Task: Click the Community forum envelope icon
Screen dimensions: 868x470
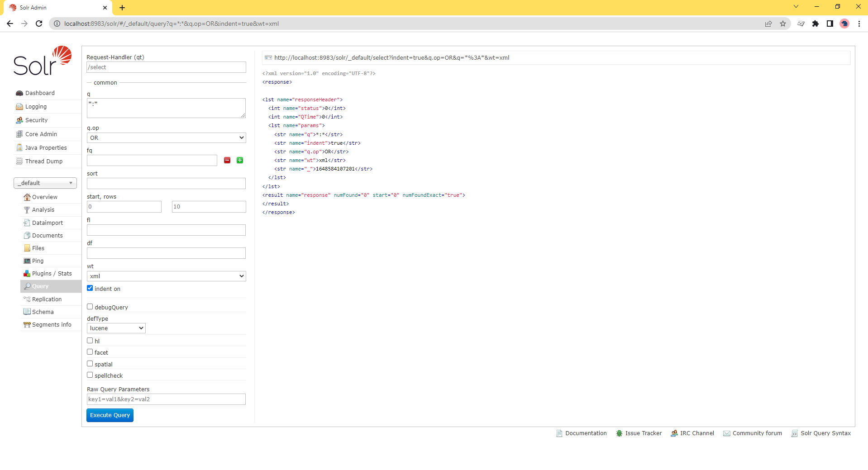Action: (727, 433)
